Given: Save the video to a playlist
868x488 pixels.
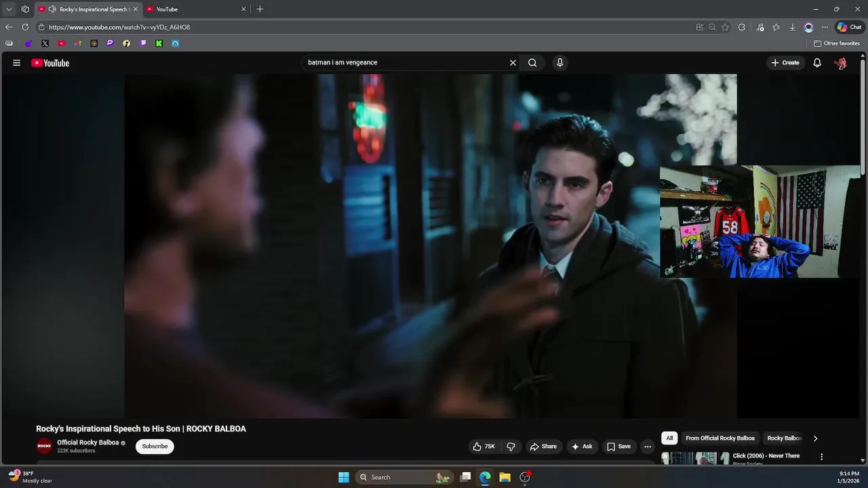Looking at the screenshot, I should 618,446.
